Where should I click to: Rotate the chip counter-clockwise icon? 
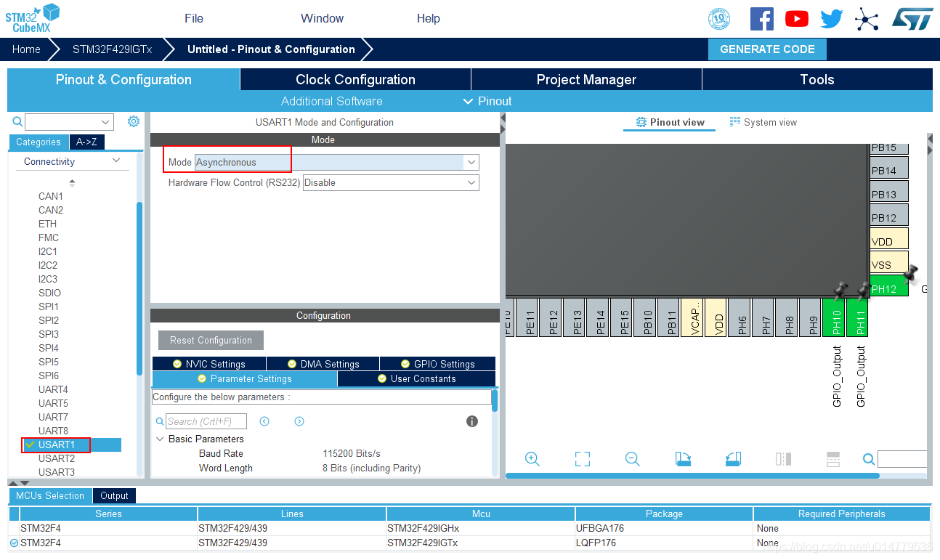(733, 458)
